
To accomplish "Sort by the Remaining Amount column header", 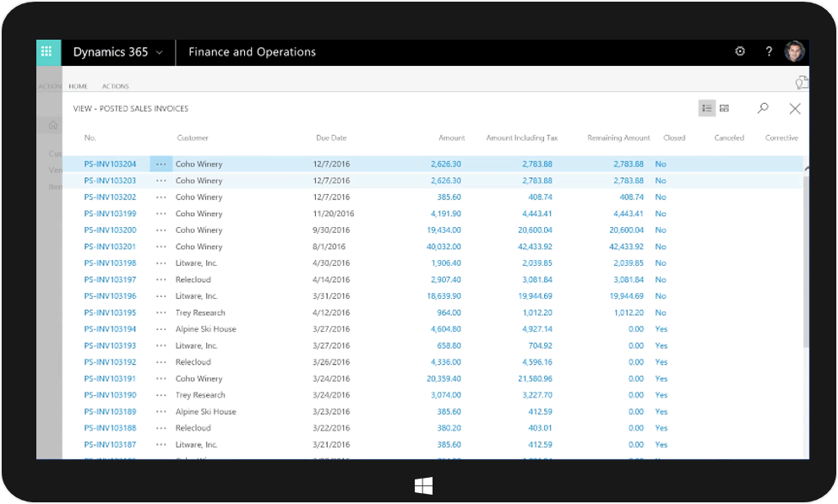I will (x=618, y=138).
